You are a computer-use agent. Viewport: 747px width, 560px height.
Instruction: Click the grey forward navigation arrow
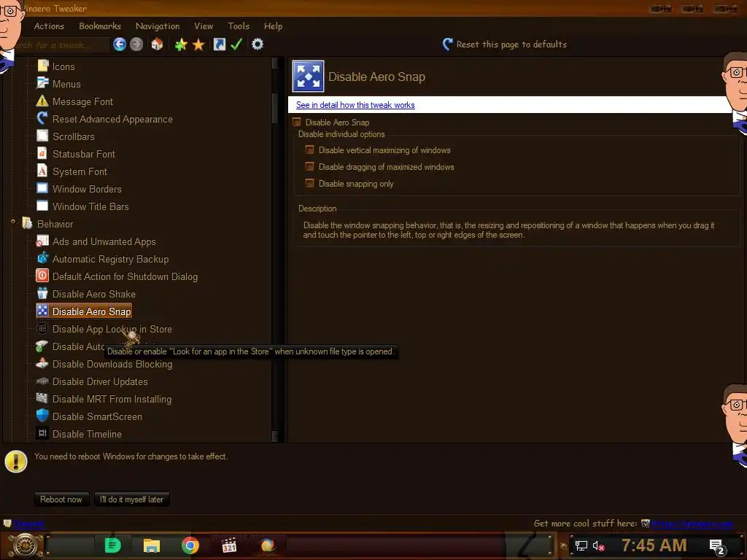(x=136, y=44)
